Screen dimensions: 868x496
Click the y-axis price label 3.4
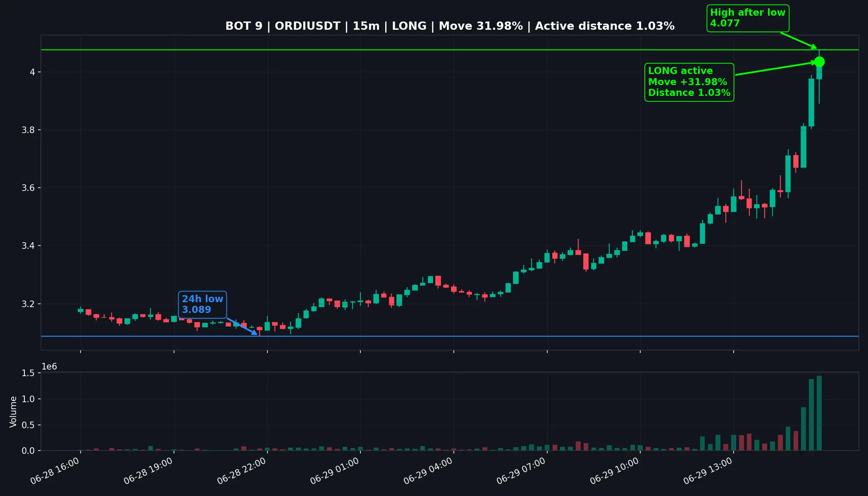(x=28, y=246)
